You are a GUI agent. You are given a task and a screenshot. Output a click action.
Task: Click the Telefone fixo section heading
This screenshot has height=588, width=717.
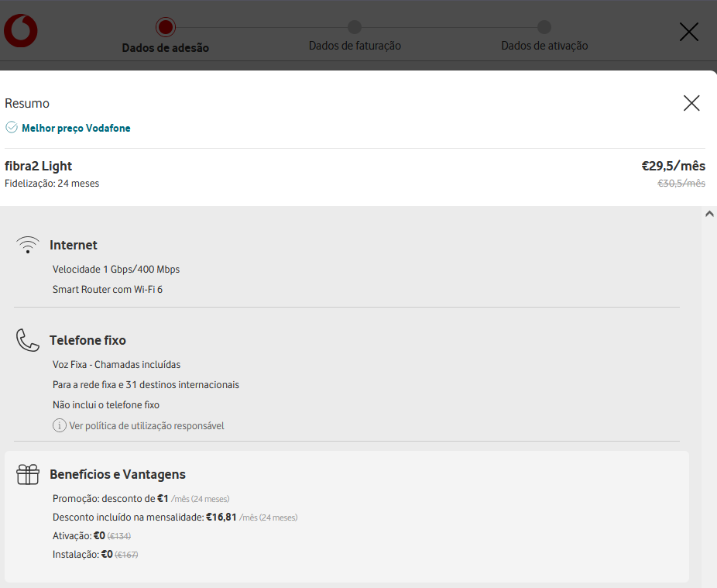tap(87, 340)
